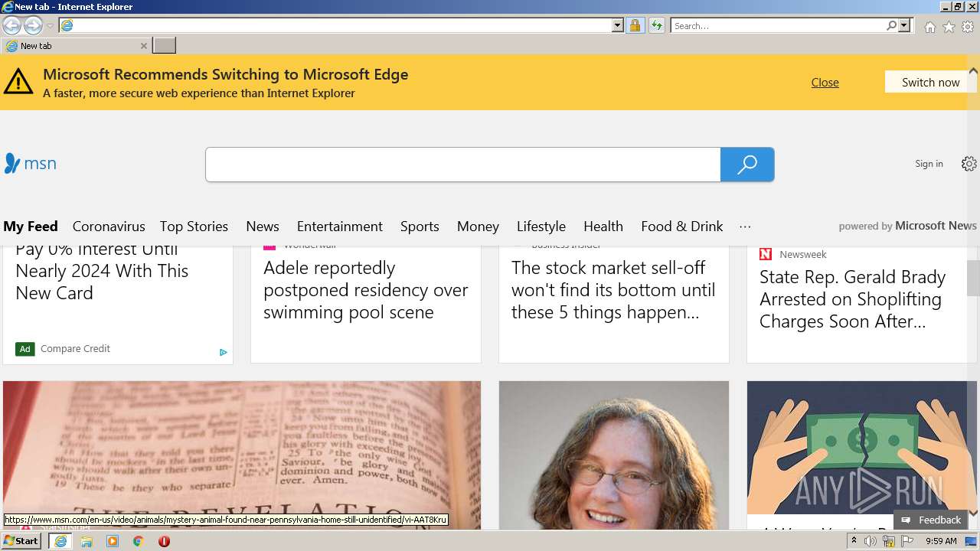980x551 pixels.
Task: Open search provider dropdown arrow
Action: pyautogui.click(x=904, y=25)
